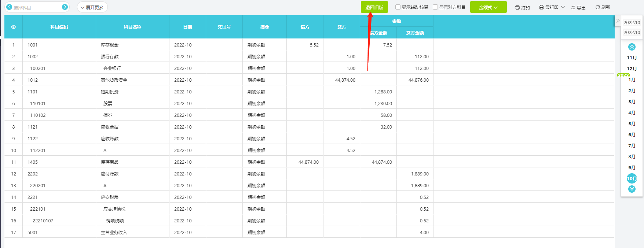Click the start period 2022.10 field
644x248 pixels.
(632, 23)
